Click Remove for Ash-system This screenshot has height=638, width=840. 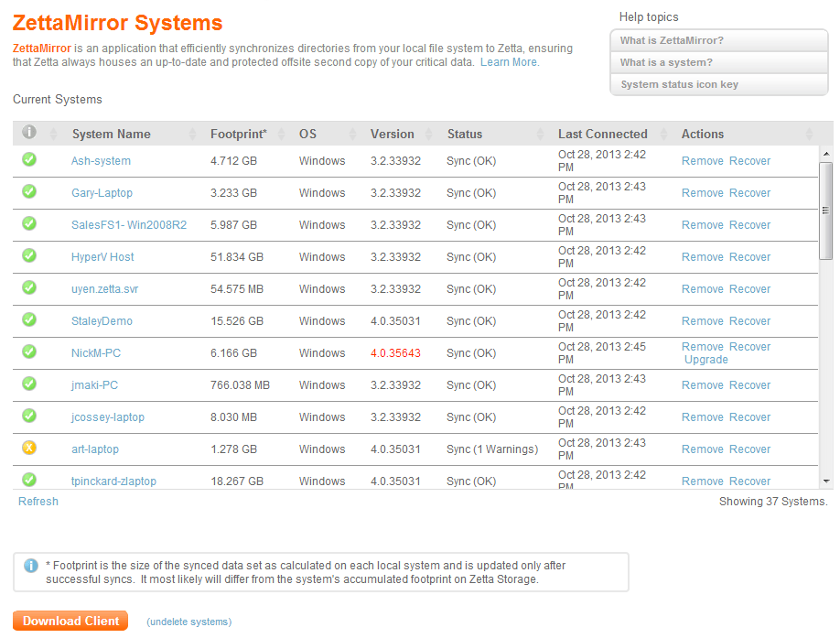703,161
